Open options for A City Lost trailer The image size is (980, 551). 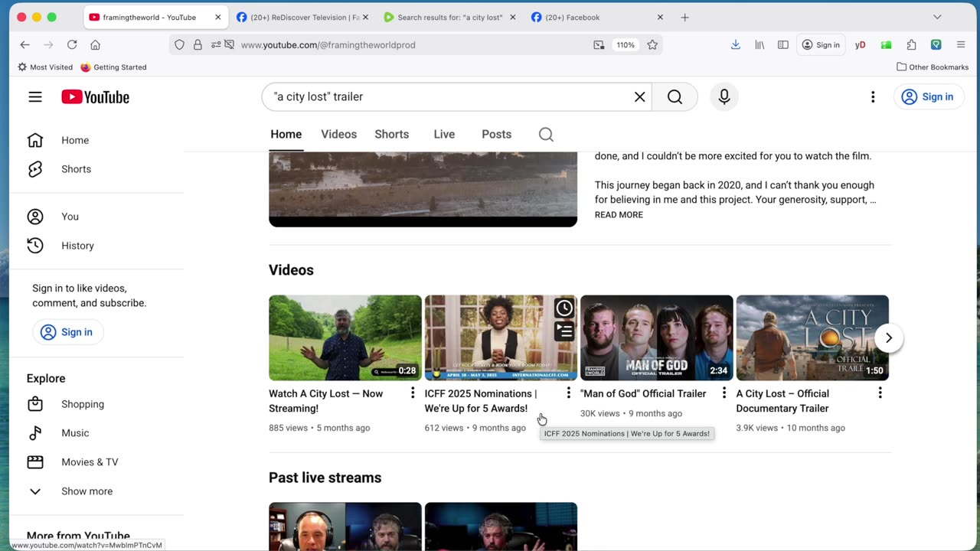pos(880,393)
